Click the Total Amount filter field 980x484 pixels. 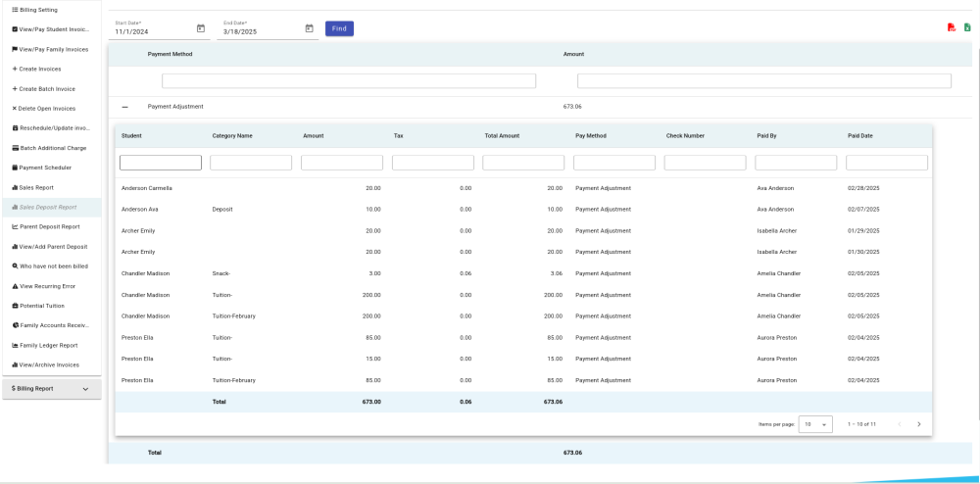point(523,163)
